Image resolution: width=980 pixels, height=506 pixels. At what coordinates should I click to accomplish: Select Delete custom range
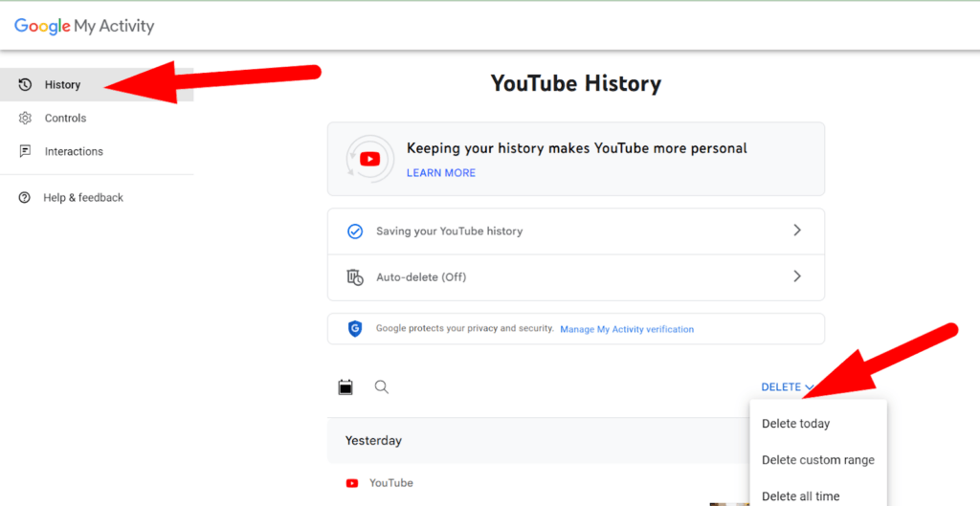point(818,460)
